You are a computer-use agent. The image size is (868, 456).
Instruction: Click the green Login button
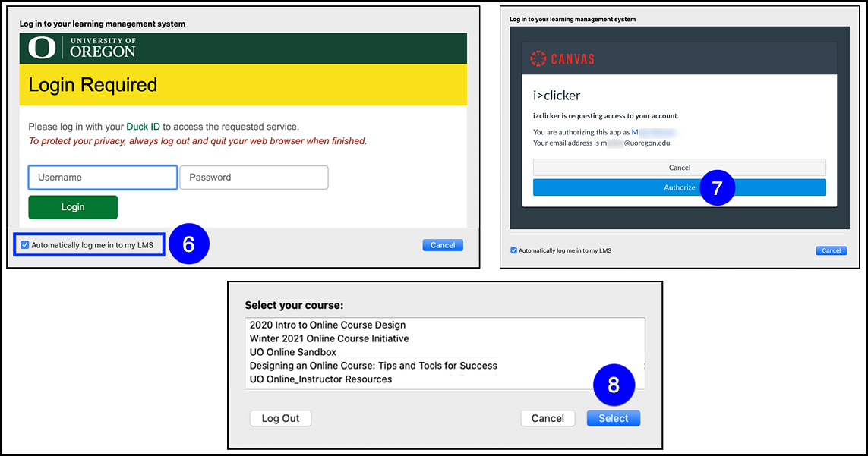(x=73, y=207)
